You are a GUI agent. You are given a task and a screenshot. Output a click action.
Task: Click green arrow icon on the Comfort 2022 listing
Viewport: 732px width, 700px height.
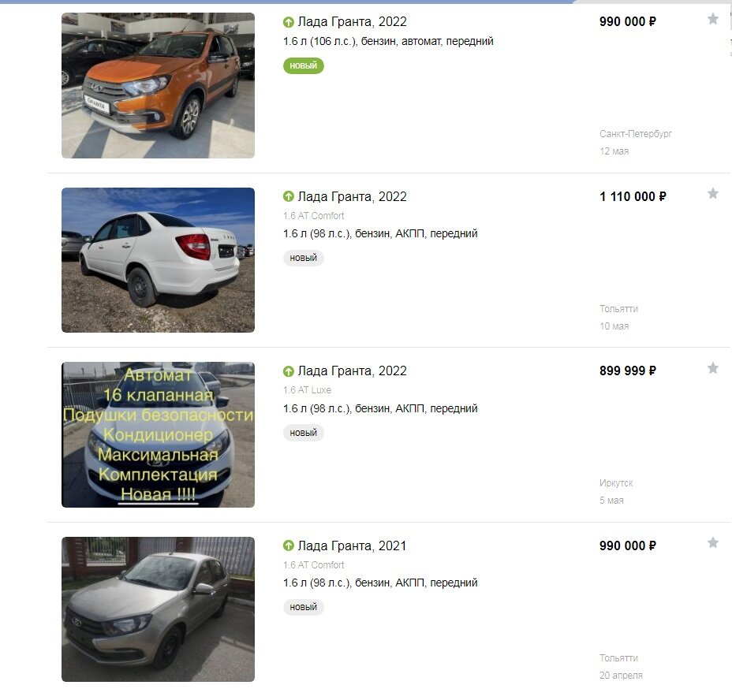[x=289, y=197]
